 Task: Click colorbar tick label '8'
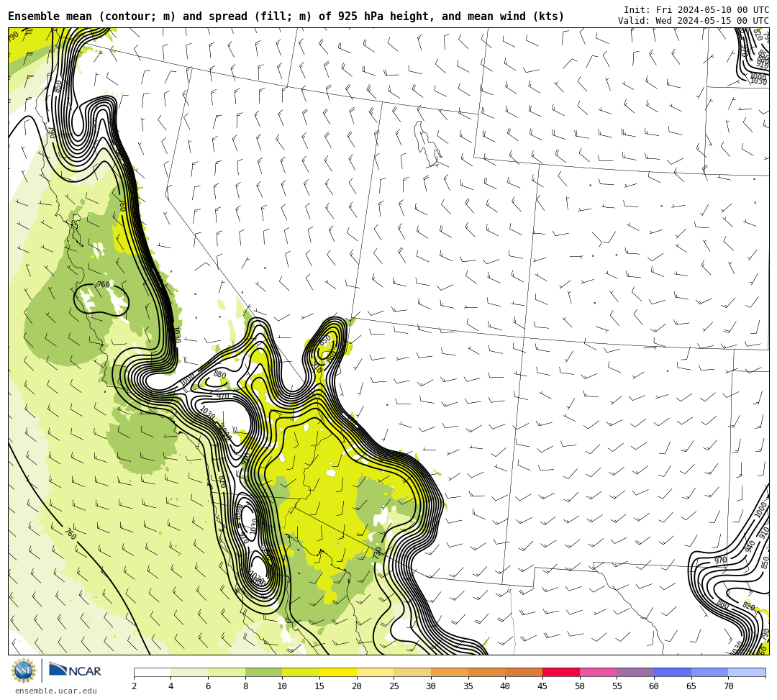(245, 686)
